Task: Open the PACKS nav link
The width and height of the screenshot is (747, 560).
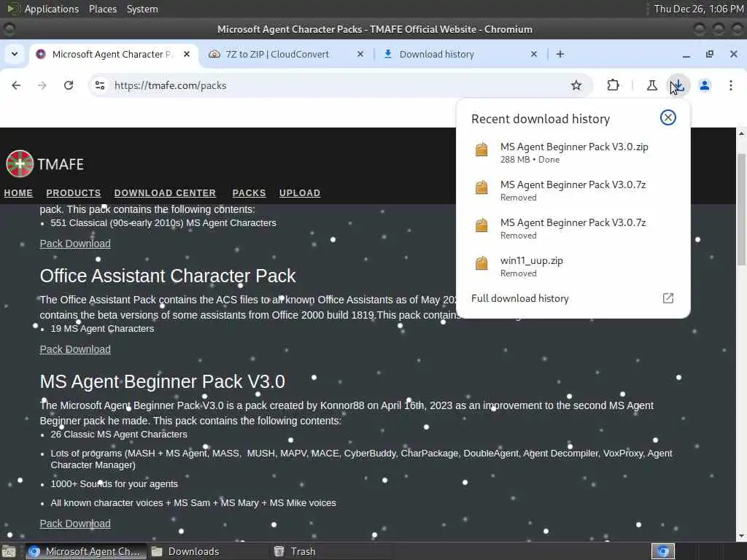Action: click(x=249, y=192)
